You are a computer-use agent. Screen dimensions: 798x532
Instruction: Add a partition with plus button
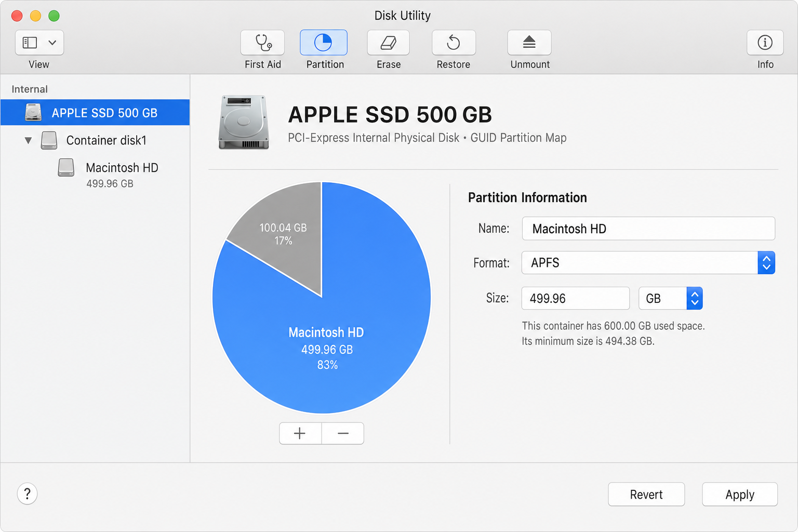tap(300, 433)
